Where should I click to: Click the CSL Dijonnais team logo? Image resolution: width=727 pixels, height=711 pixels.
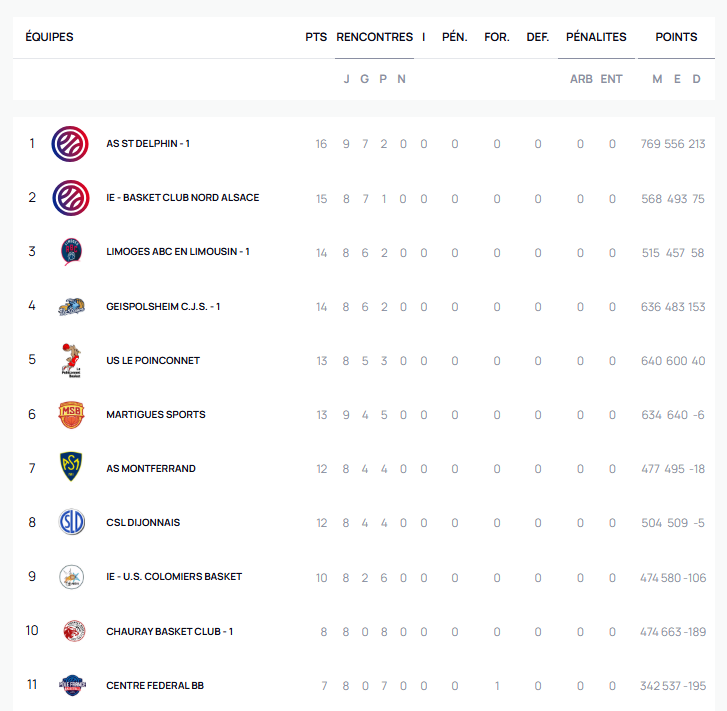point(70,522)
